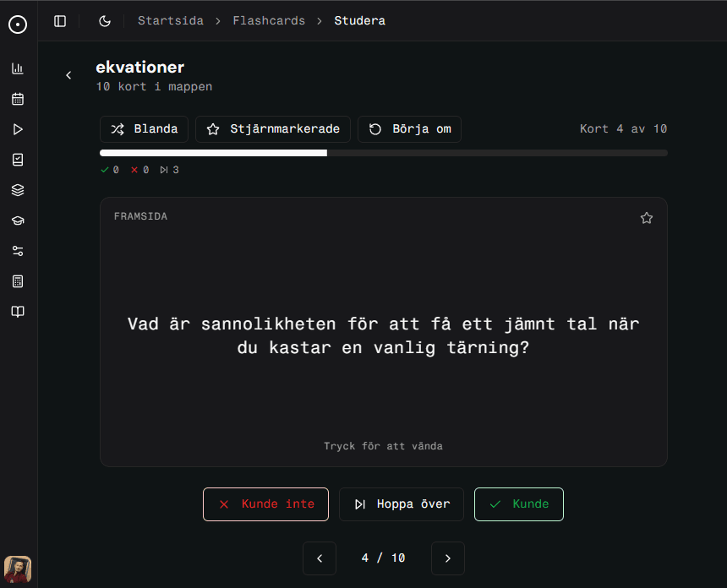The image size is (727, 588).
Task: Open the bar chart statistics sidebar icon
Action: click(18, 68)
